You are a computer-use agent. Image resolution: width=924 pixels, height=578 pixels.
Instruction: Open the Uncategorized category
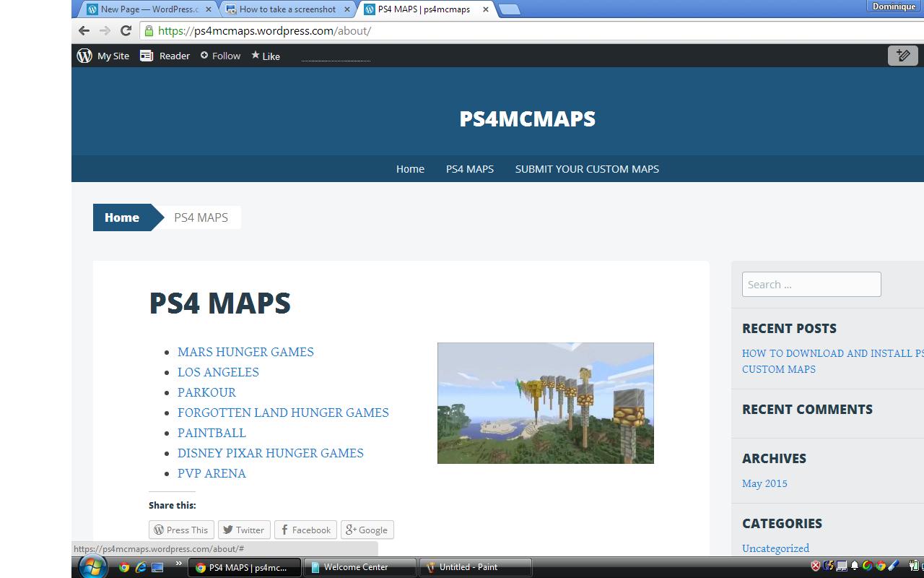coord(775,548)
